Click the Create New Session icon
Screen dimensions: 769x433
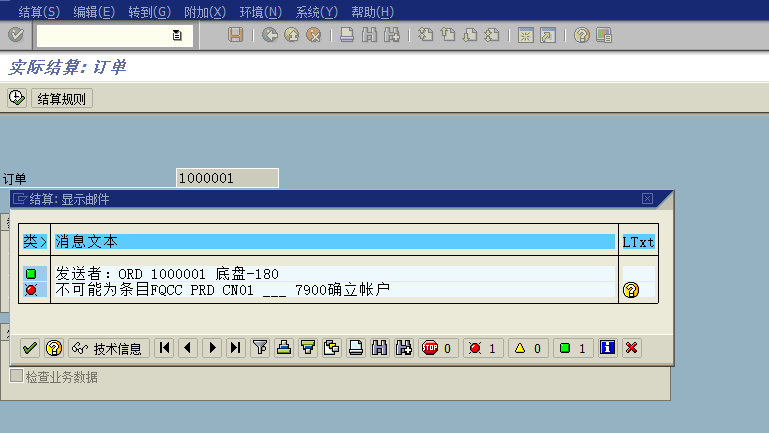click(x=526, y=35)
